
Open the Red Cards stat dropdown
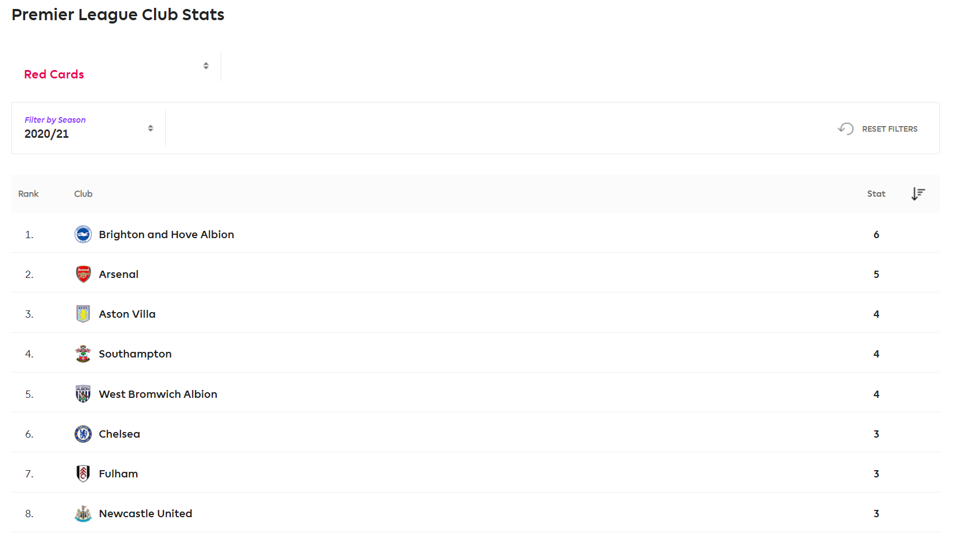click(x=116, y=66)
